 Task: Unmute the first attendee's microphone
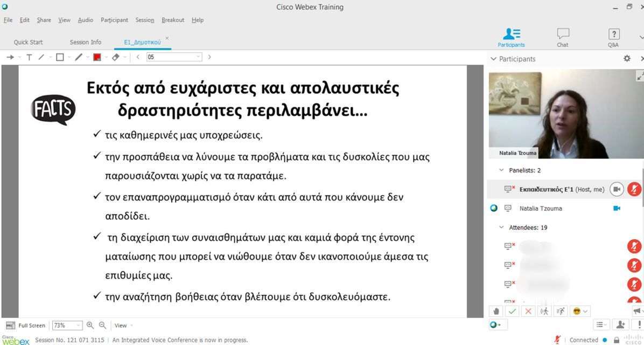[x=634, y=246]
